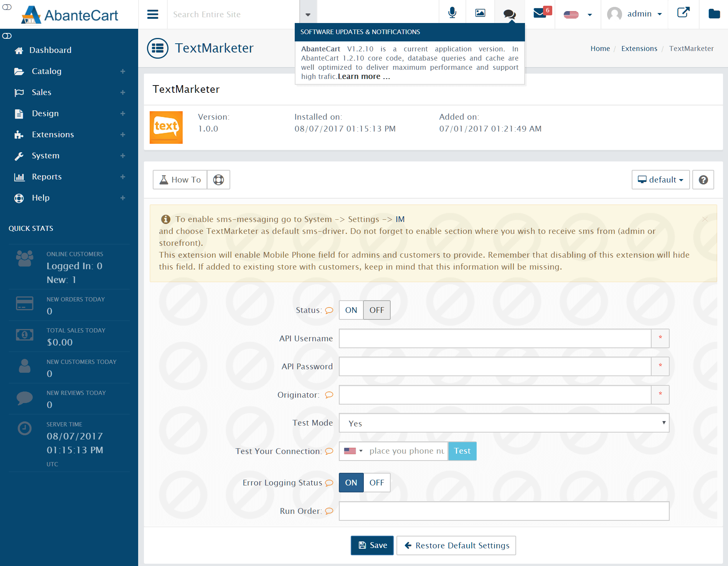Focus the Search Entire Site field

tap(233, 15)
